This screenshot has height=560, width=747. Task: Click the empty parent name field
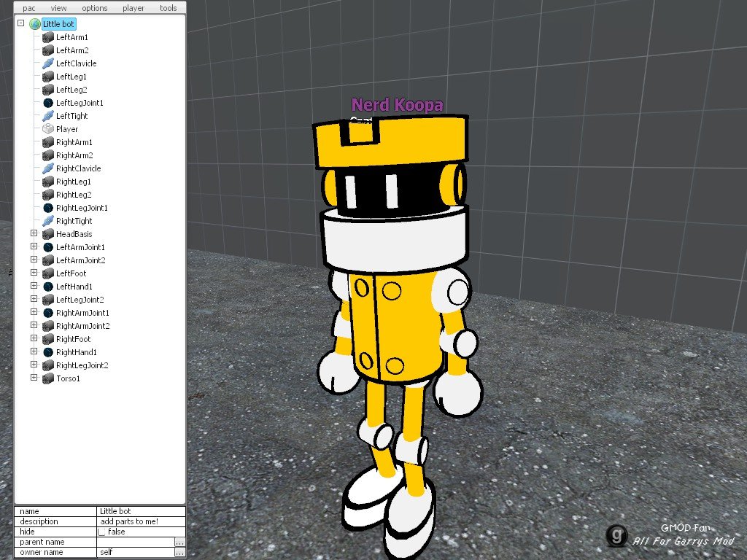tap(136, 542)
